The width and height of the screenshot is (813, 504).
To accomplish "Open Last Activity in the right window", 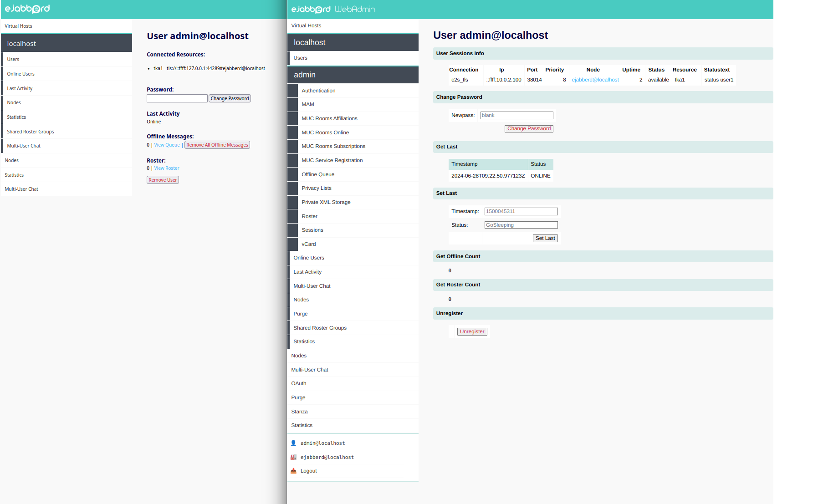I will [x=307, y=272].
